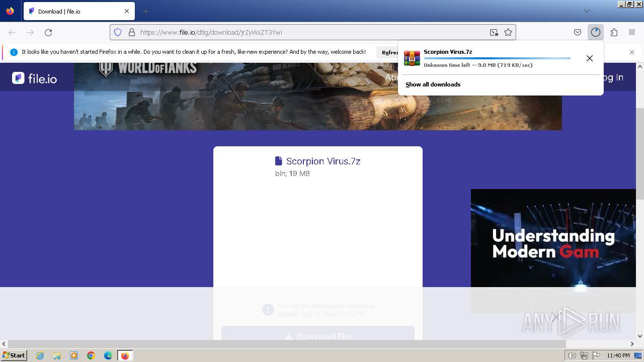Reload the current page
This screenshot has width=644, height=362.
click(x=48, y=32)
